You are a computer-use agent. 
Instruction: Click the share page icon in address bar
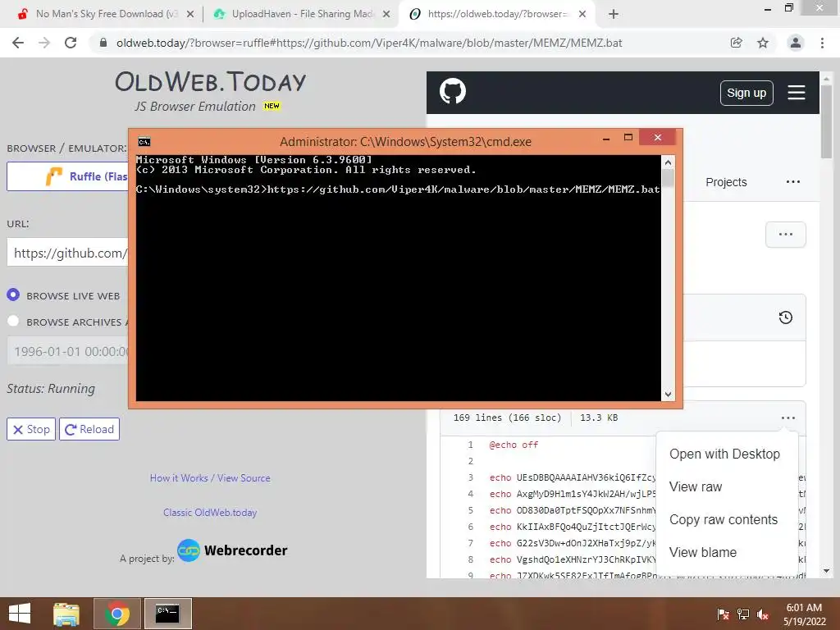736,43
